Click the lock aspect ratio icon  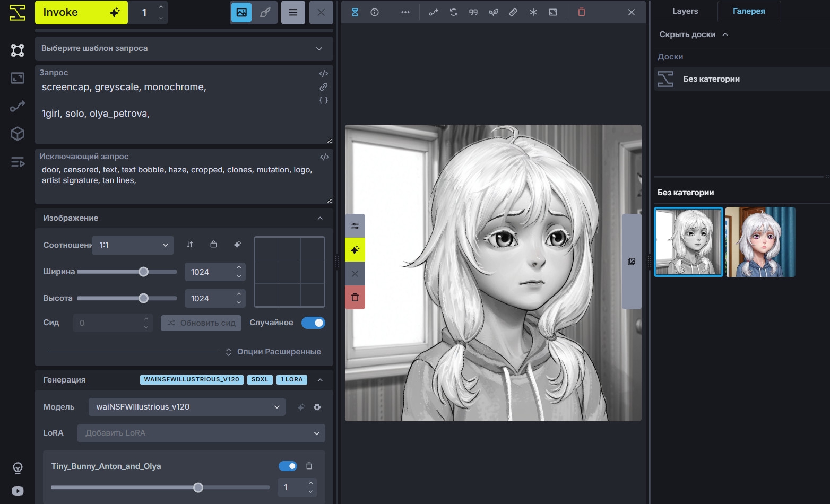(x=213, y=245)
